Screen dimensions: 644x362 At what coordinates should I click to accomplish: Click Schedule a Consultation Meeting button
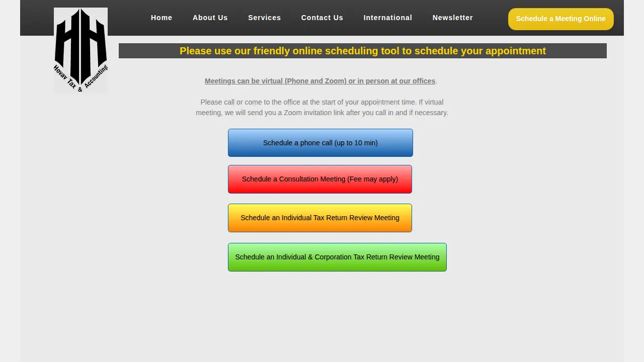point(320,179)
